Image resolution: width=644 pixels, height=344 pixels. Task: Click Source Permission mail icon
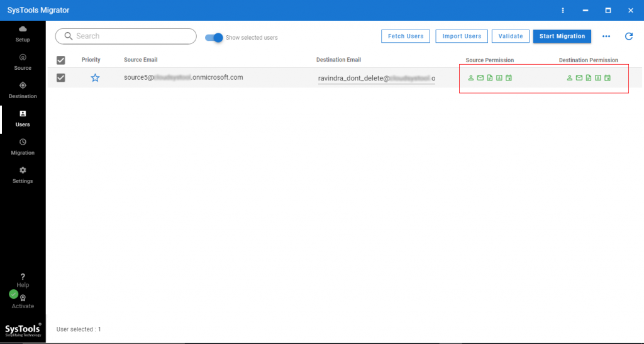point(480,77)
